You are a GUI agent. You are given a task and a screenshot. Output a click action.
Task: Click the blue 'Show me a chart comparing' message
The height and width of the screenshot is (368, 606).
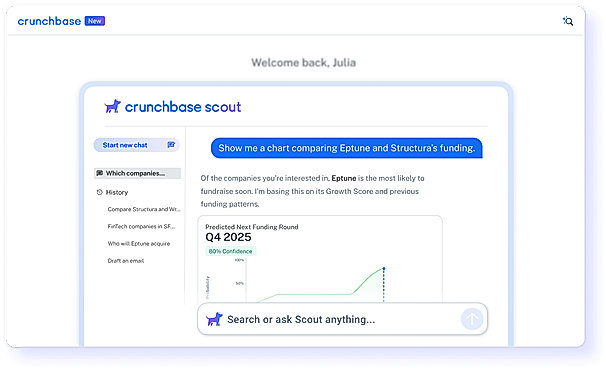pyautogui.click(x=347, y=148)
